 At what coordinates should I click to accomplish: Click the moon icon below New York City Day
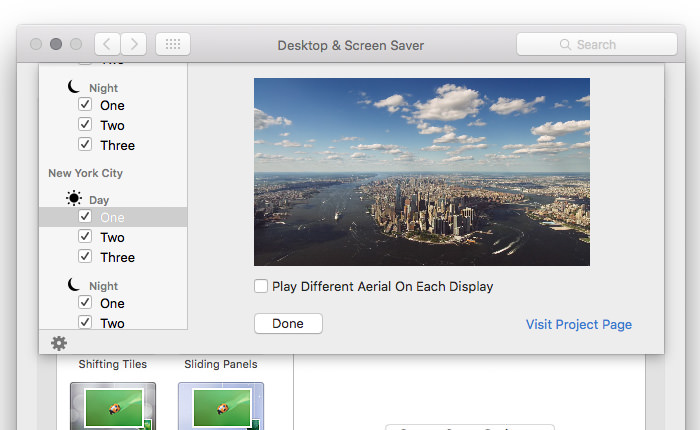click(74, 284)
